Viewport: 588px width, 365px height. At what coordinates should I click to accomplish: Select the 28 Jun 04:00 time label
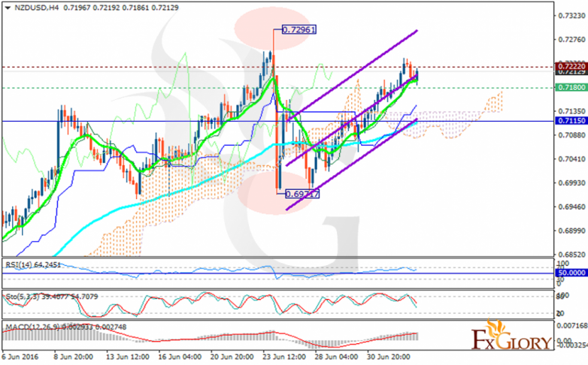336,357
